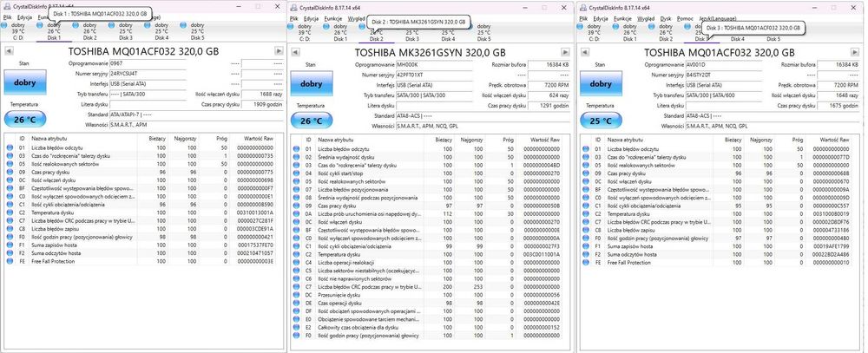Go to next disk in left window

(x=279, y=51)
